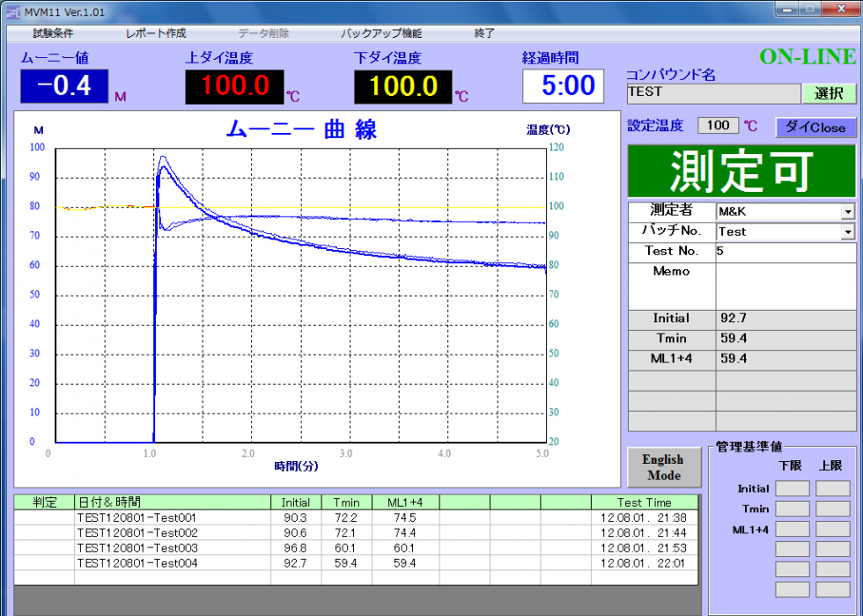863x616 pixels.
Task: Open the 試験条件 menu
Action: [x=53, y=33]
